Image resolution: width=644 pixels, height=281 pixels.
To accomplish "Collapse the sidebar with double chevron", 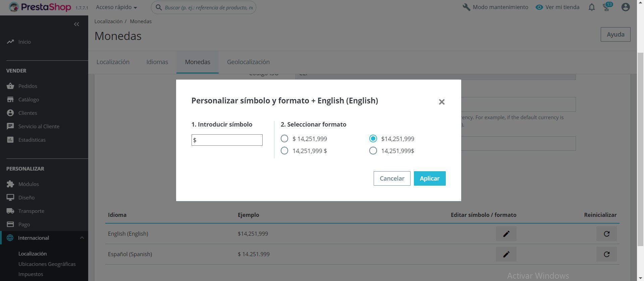I will (76, 24).
